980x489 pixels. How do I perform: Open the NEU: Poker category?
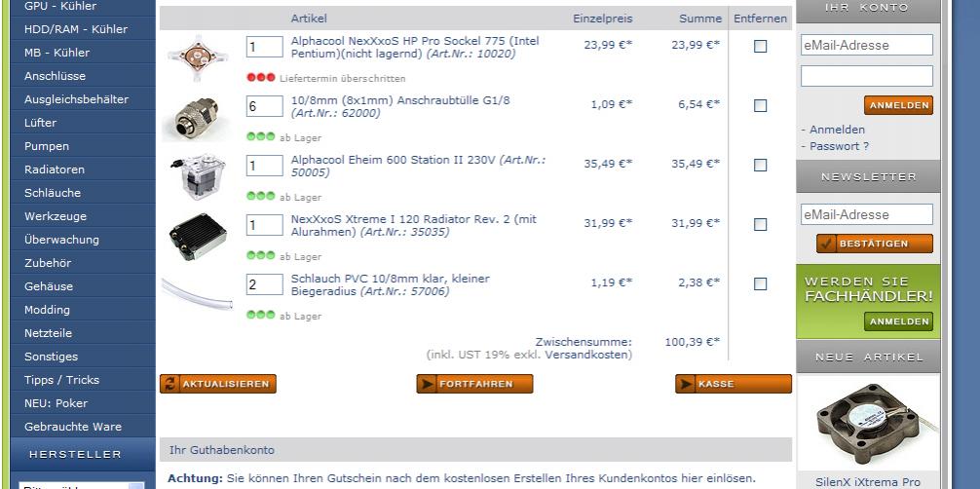83,403
